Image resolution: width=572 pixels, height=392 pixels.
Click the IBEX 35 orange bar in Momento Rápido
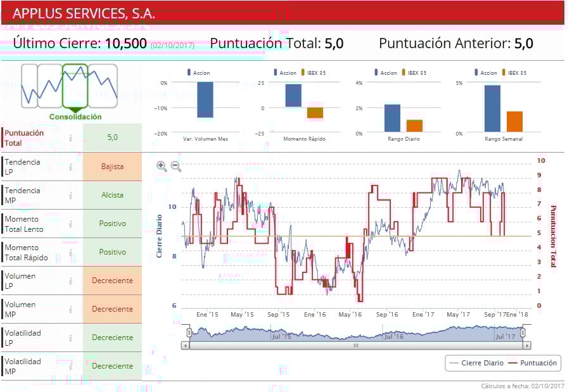click(315, 113)
